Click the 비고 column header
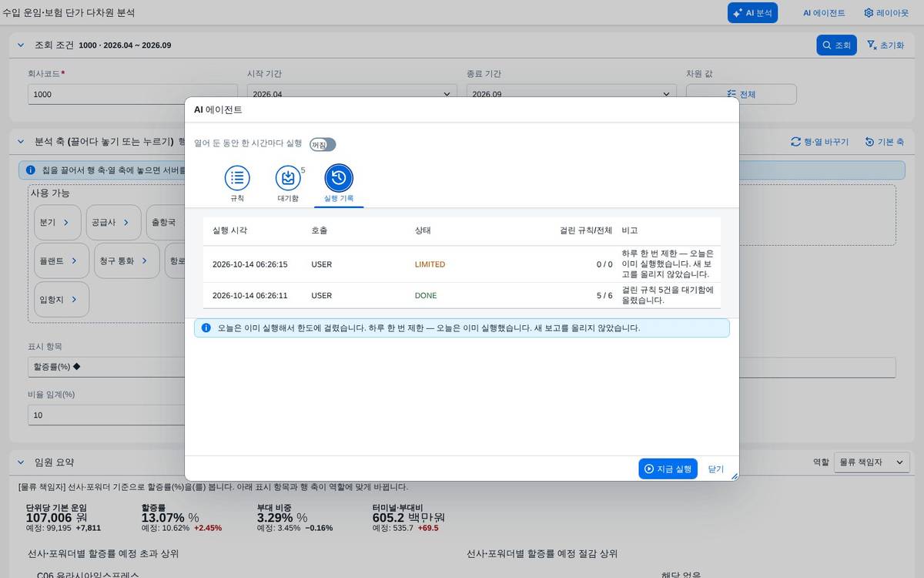The height and width of the screenshot is (578, 924). tap(630, 230)
